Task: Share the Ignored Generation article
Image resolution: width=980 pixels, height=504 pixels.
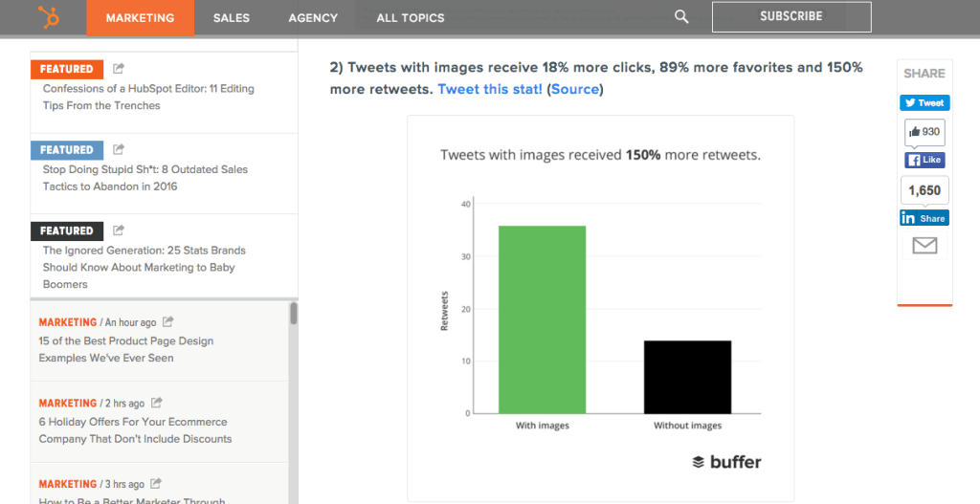Action: (x=119, y=230)
